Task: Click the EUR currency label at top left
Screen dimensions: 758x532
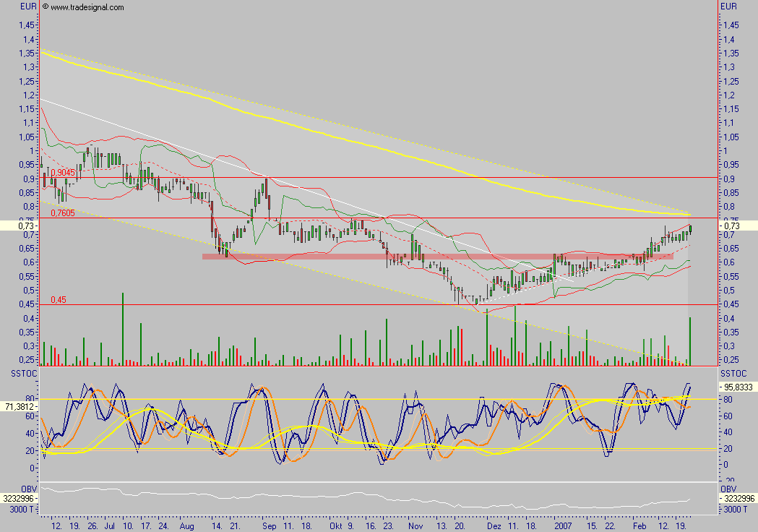Action: coord(28,7)
